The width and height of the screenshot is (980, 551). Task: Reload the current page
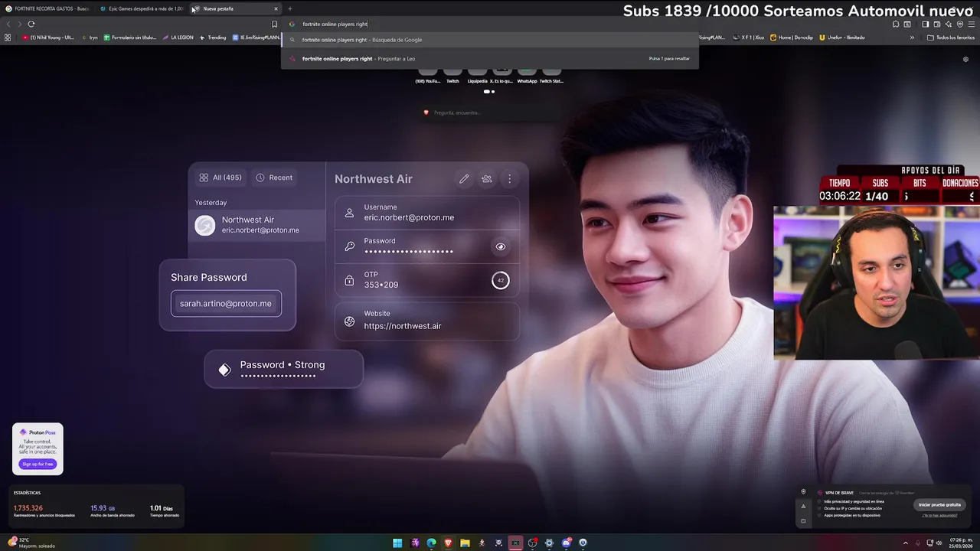[x=31, y=24]
